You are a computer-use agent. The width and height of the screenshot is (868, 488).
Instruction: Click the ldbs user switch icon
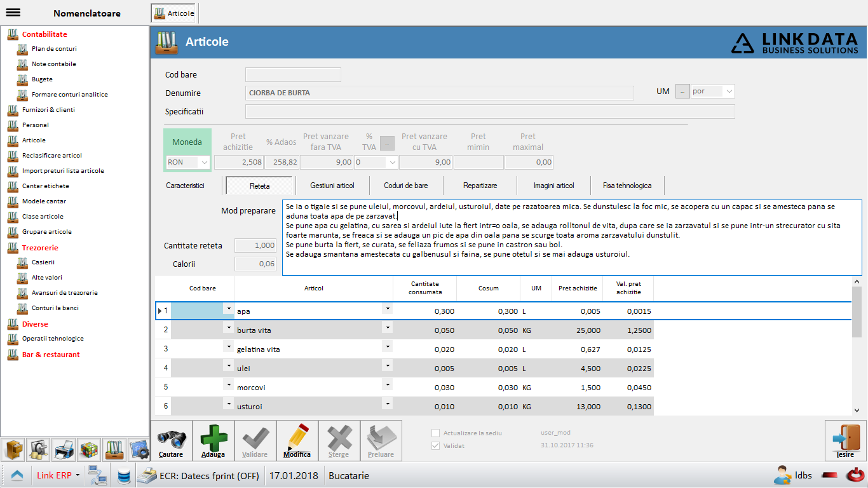(x=782, y=475)
